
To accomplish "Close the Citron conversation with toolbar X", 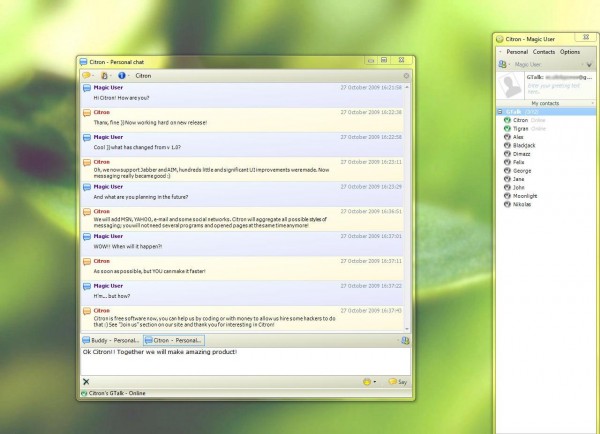I will pos(406,75).
